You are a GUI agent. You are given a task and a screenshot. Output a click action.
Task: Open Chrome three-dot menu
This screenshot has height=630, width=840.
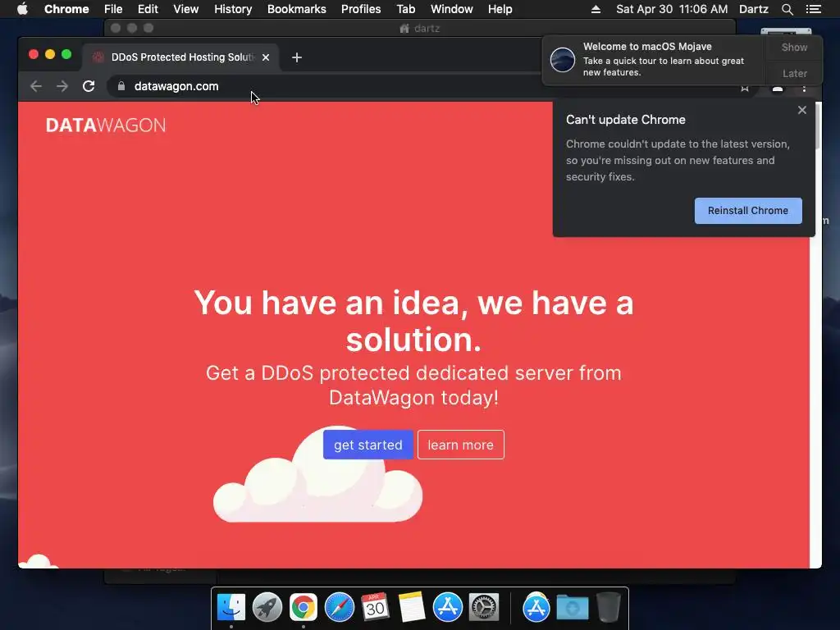[804, 89]
